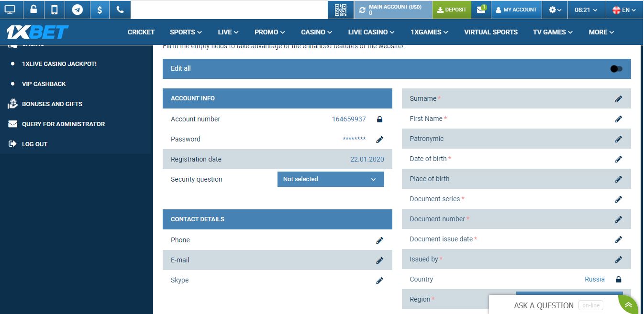Edit the Document issue date pencil icon
Screen dimensions: 644x314
(619, 239)
